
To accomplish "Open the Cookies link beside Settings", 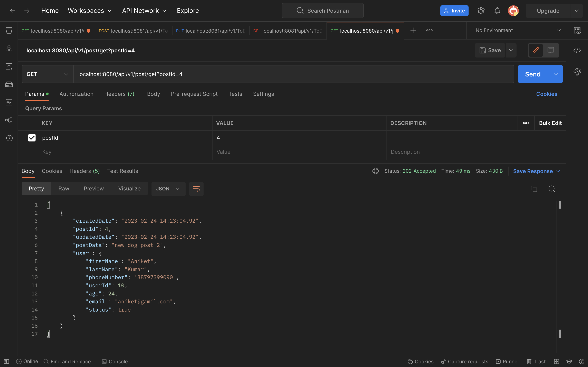I will [546, 94].
